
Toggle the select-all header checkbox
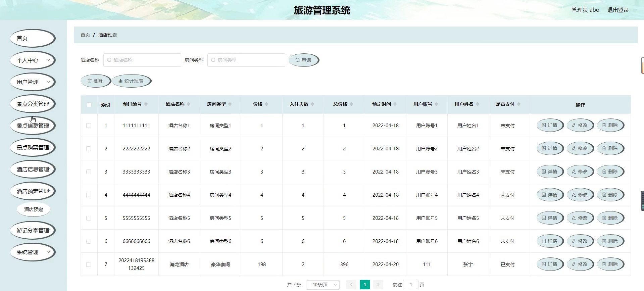click(89, 104)
